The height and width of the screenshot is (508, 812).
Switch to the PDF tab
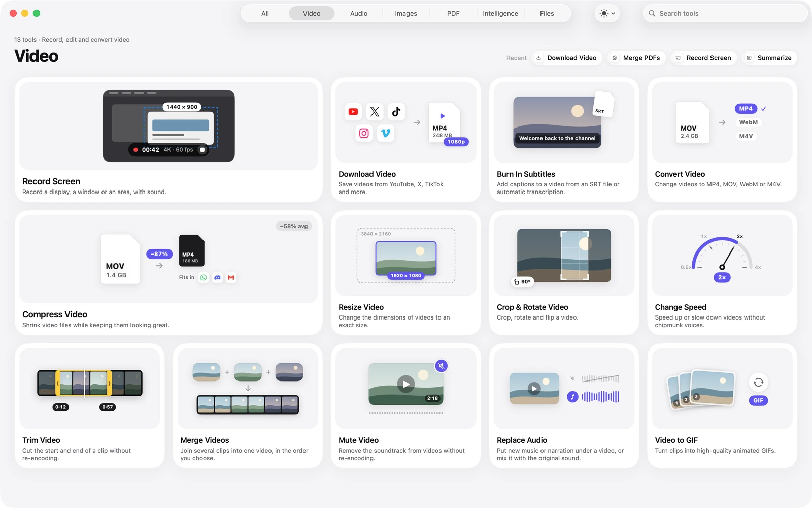coord(453,13)
